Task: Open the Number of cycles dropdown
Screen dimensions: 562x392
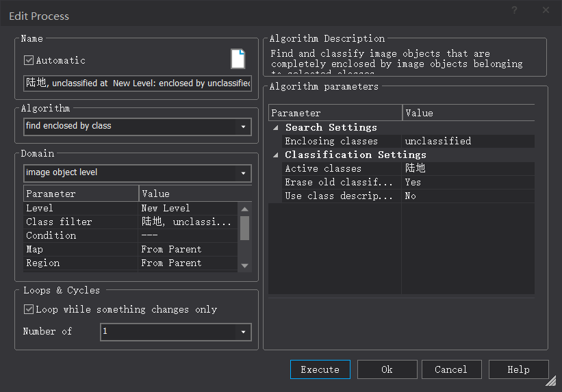Action: coord(244,332)
